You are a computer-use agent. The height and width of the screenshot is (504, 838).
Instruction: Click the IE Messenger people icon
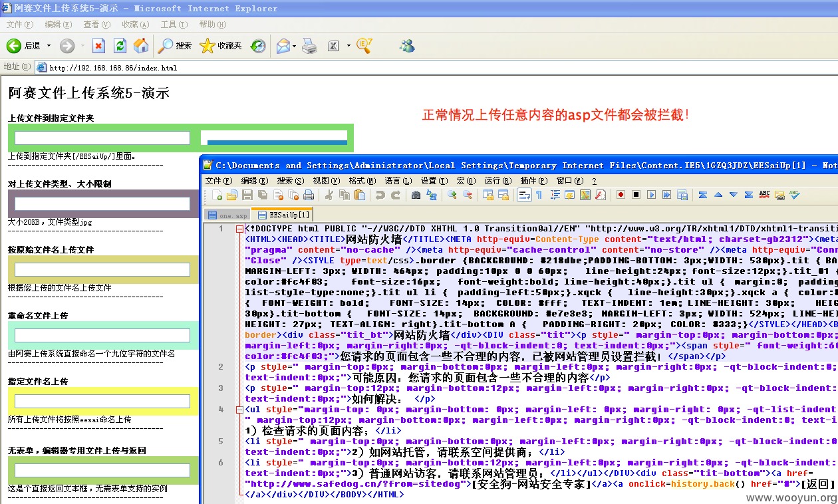pos(407,45)
